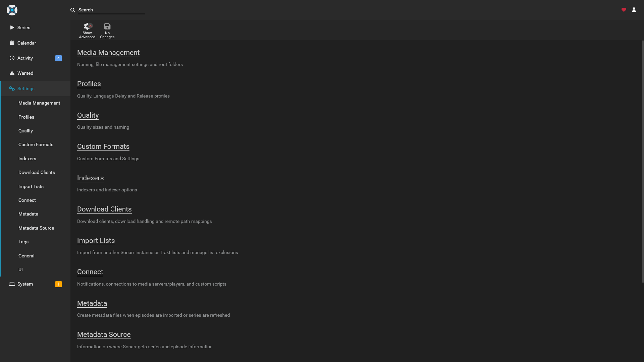Open Wanted in the sidebar
This screenshot has width=644, height=362.
35,73
